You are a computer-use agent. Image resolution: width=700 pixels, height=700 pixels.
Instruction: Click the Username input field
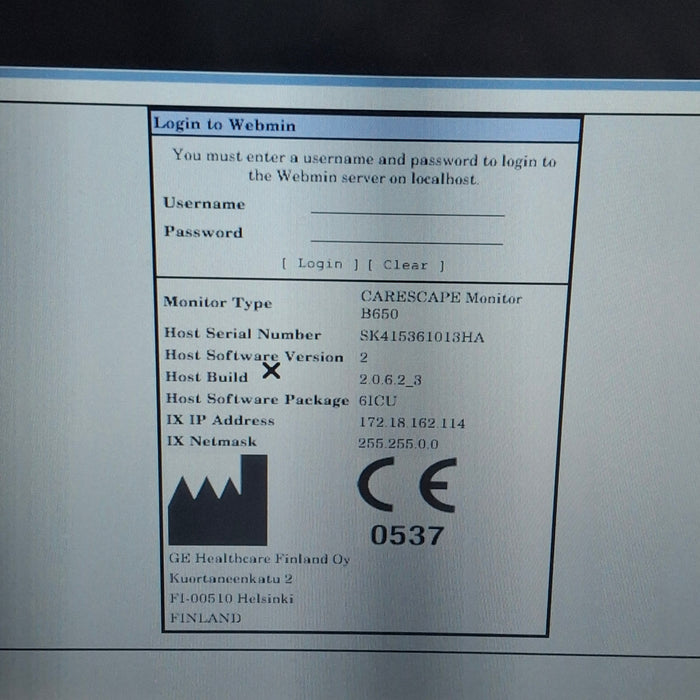click(x=407, y=205)
